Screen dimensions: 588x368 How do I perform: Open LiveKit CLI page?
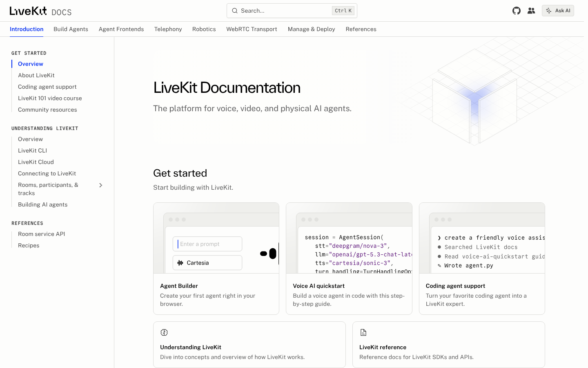[x=33, y=150]
